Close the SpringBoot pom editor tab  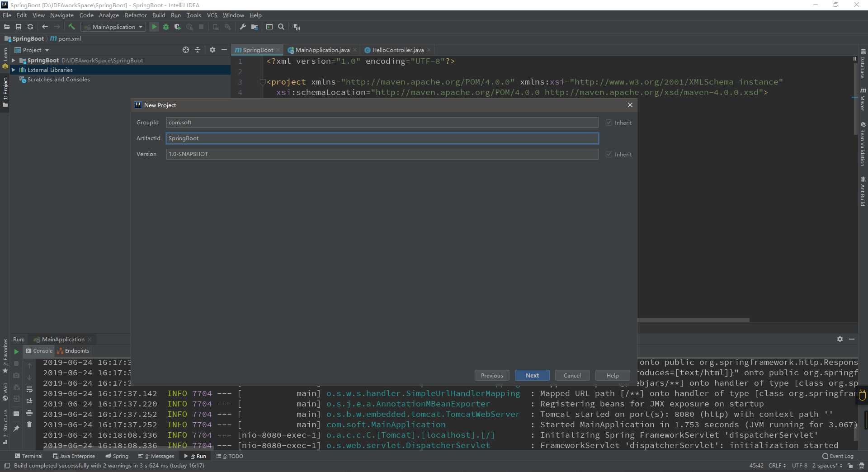[278, 50]
